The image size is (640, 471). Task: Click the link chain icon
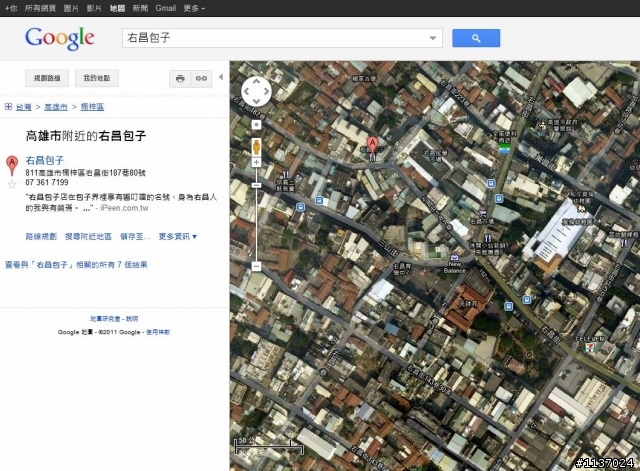(201, 78)
